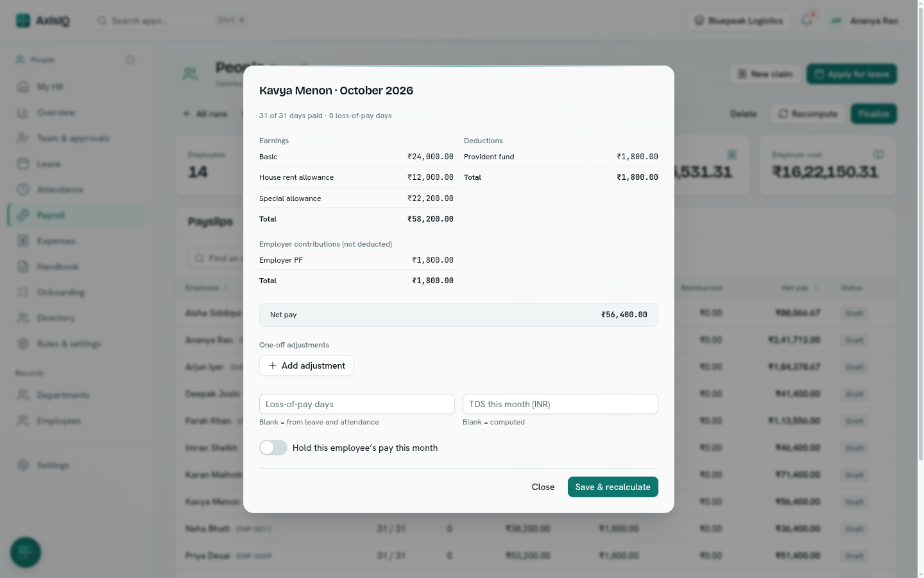Click Save & recalculate button
The height and width of the screenshot is (578, 924).
613,487
